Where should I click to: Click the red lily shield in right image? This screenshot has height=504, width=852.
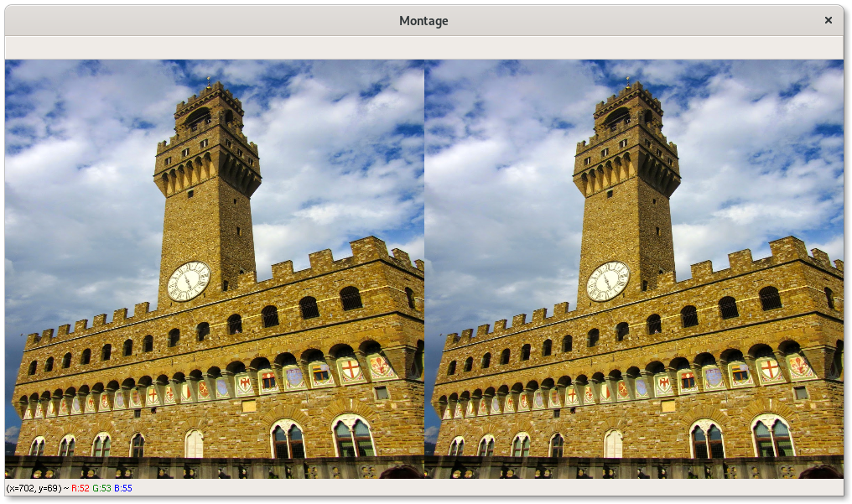point(800,365)
